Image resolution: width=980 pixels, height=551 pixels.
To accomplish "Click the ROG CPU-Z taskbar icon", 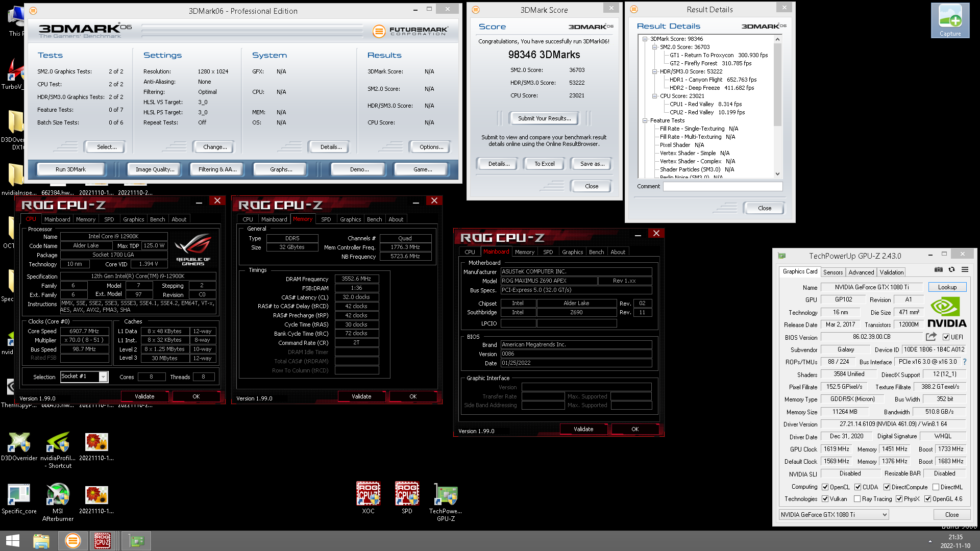I will [x=103, y=541].
